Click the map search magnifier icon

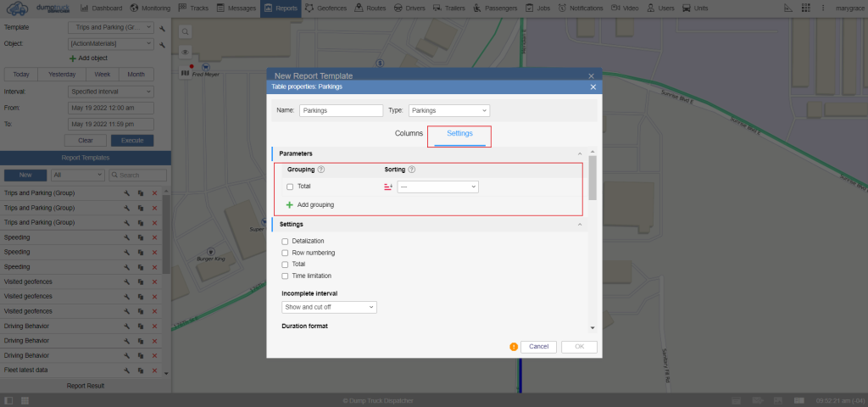tap(185, 31)
